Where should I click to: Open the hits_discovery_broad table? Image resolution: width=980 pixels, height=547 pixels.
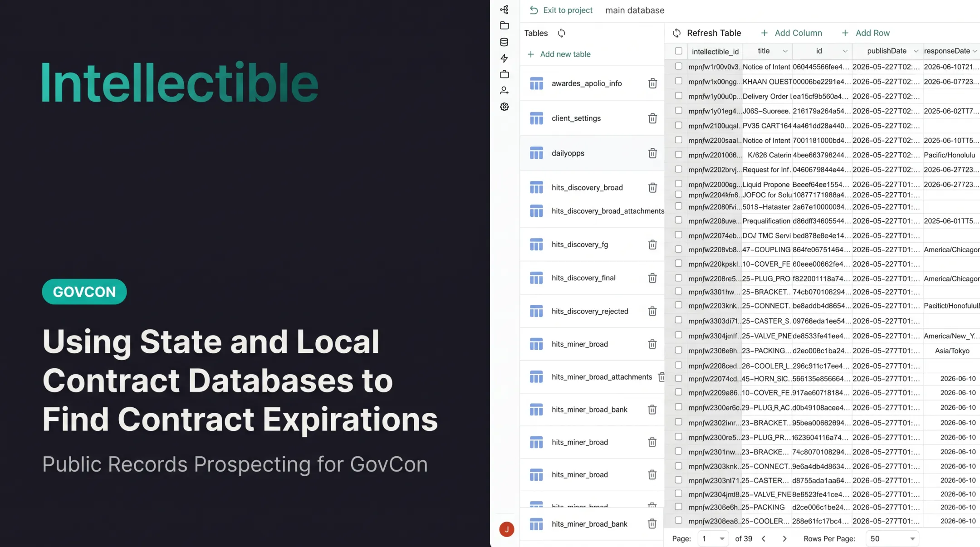point(587,188)
